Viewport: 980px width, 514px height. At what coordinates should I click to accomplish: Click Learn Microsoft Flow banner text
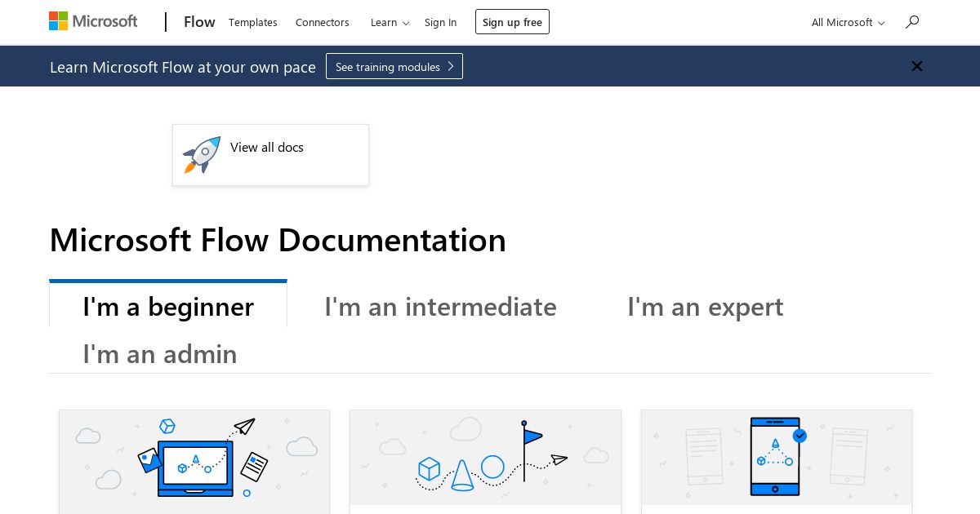click(x=183, y=67)
